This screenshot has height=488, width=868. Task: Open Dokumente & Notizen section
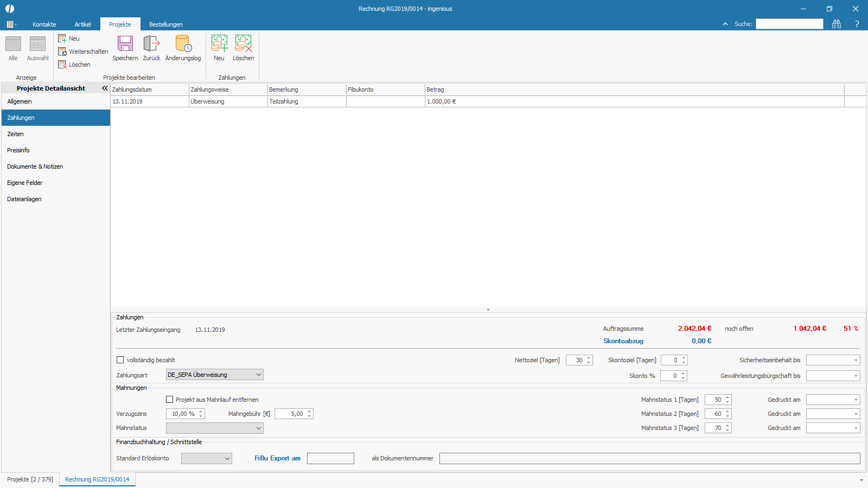[35, 166]
